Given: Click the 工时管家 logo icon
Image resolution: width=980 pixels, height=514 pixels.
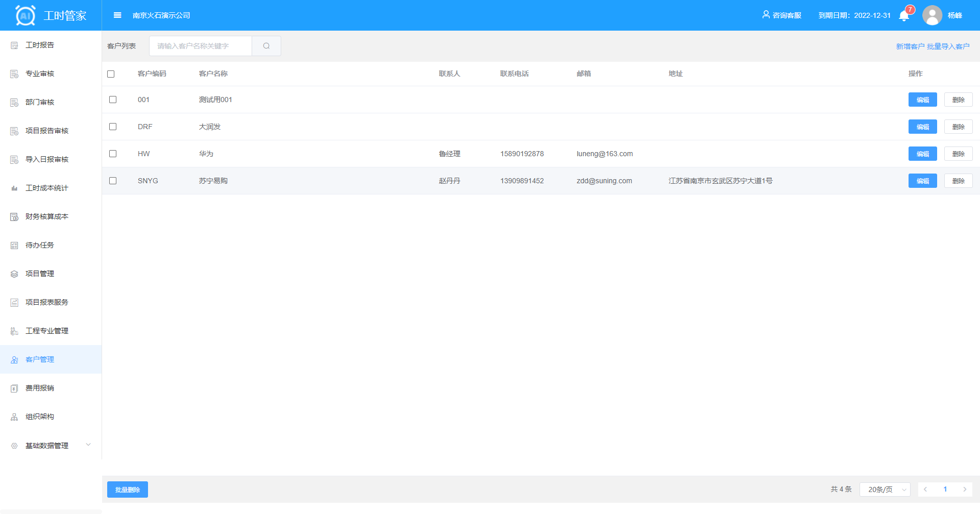Looking at the screenshot, I should point(26,15).
